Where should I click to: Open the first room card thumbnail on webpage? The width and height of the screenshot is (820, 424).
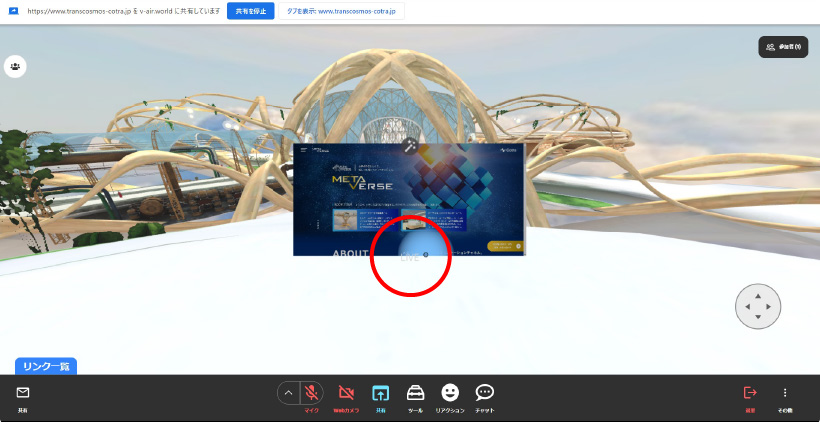click(345, 220)
